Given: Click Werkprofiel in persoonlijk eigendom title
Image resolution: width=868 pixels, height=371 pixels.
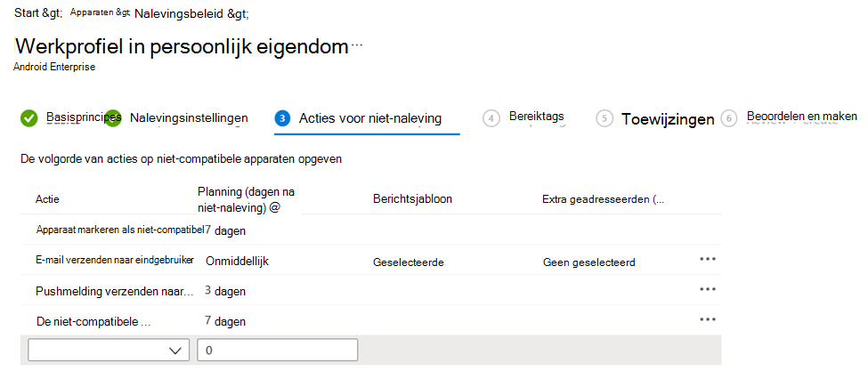Looking at the screenshot, I should pyautogui.click(x=182, y=47).
